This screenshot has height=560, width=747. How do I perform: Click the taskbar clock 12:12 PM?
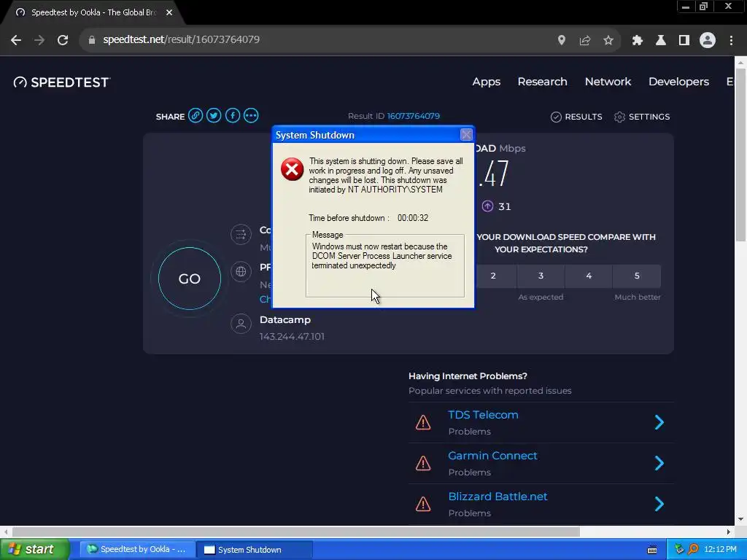click(720, 550)
